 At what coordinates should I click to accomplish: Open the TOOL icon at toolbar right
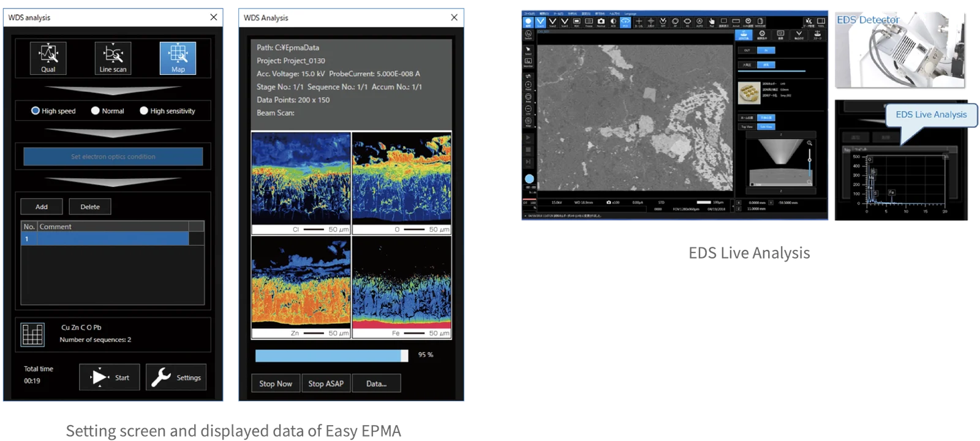tap(821, 22)
